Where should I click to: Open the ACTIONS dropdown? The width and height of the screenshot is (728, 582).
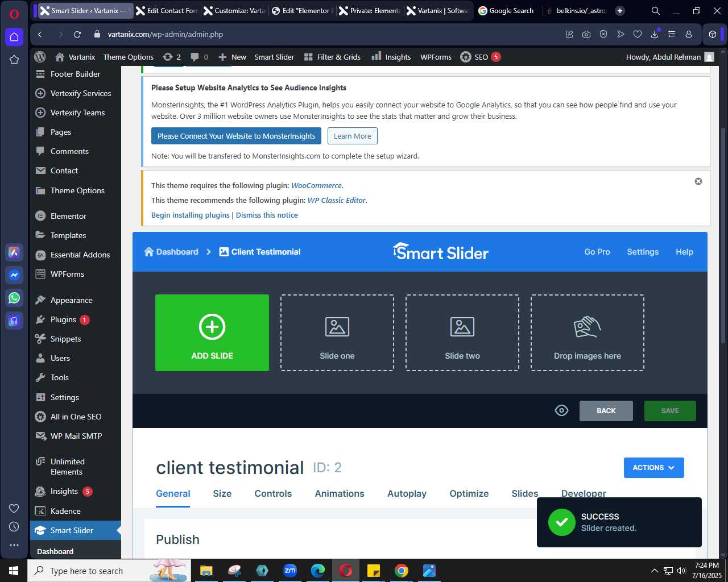coord(654,468)
